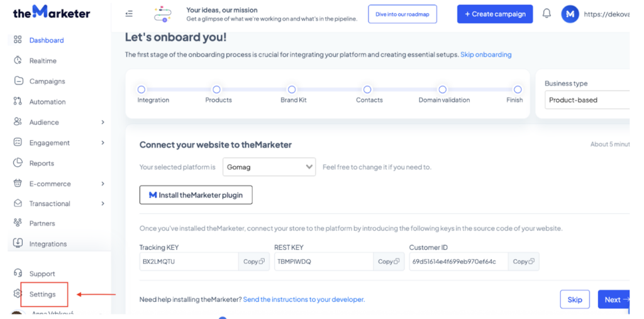Open the Business type dropdown
Viewport: 644px width, 319px height.
tap(587, 100)
